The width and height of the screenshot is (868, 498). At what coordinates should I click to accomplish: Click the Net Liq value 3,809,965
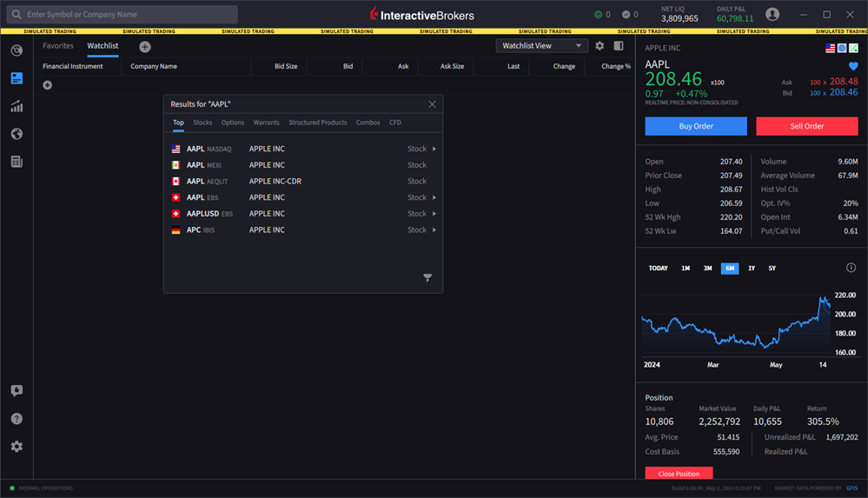pyautogui.click(x=679, y=19)
